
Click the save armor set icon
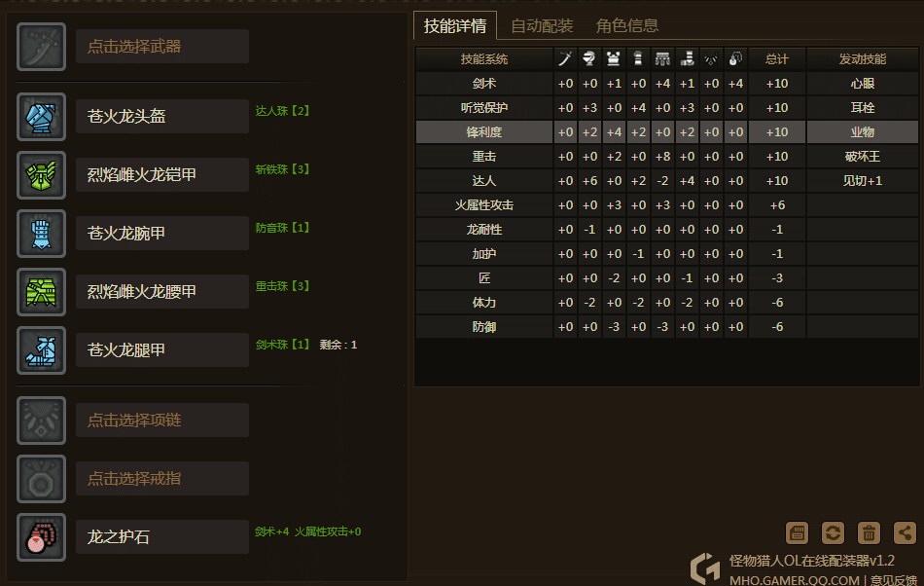click(797, 532)
